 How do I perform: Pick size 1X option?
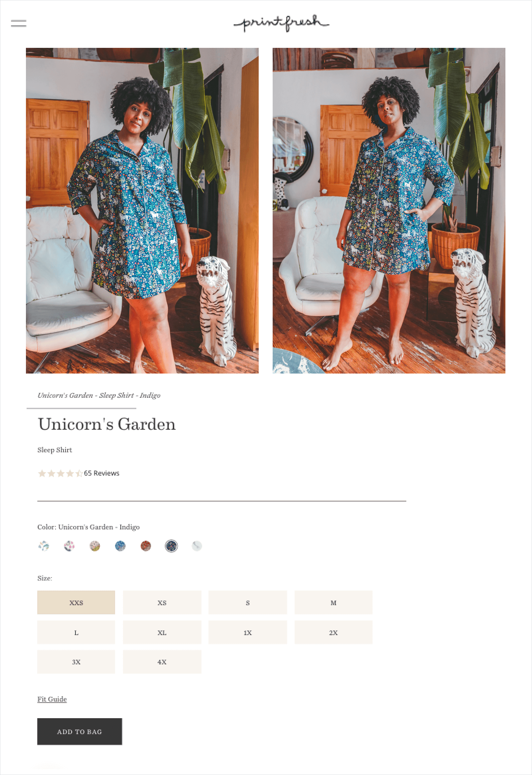248,632
